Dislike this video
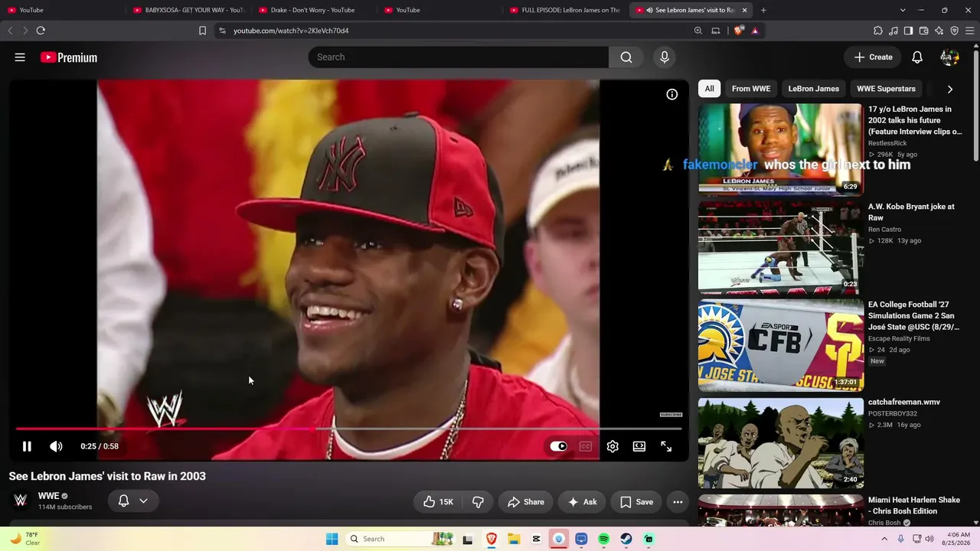This screenshot has height=551, width=980. point(478,502)
